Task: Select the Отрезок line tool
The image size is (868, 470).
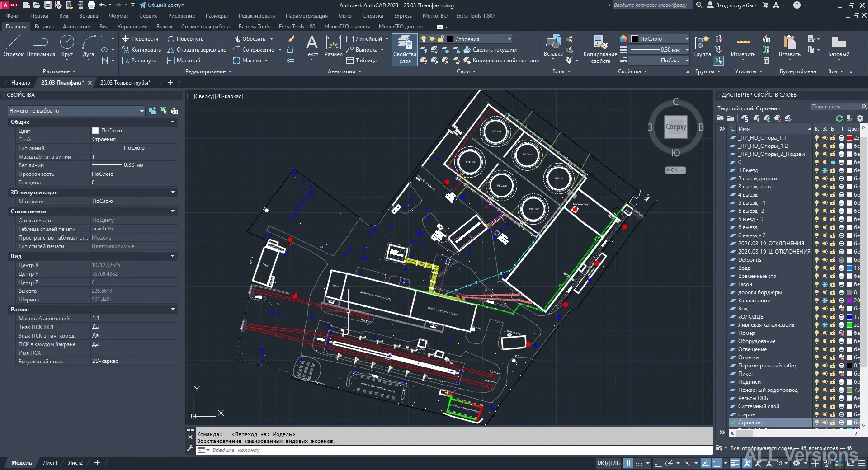Action: click(13, 46)
